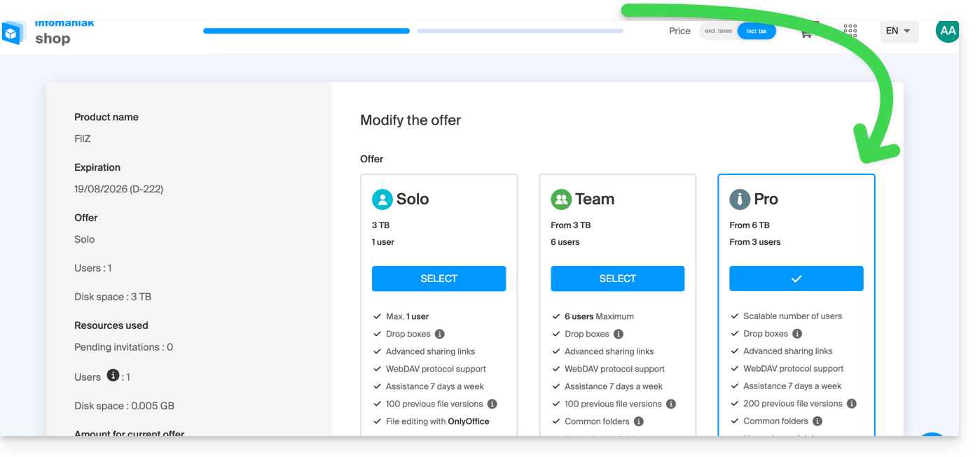Show Drop boxes info in Solo plan

(x=440, y=334)
